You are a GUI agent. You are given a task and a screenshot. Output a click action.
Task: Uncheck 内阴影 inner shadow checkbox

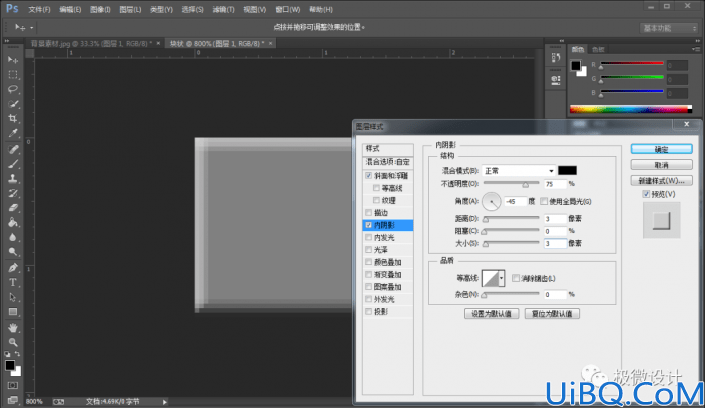coord(369,225)
